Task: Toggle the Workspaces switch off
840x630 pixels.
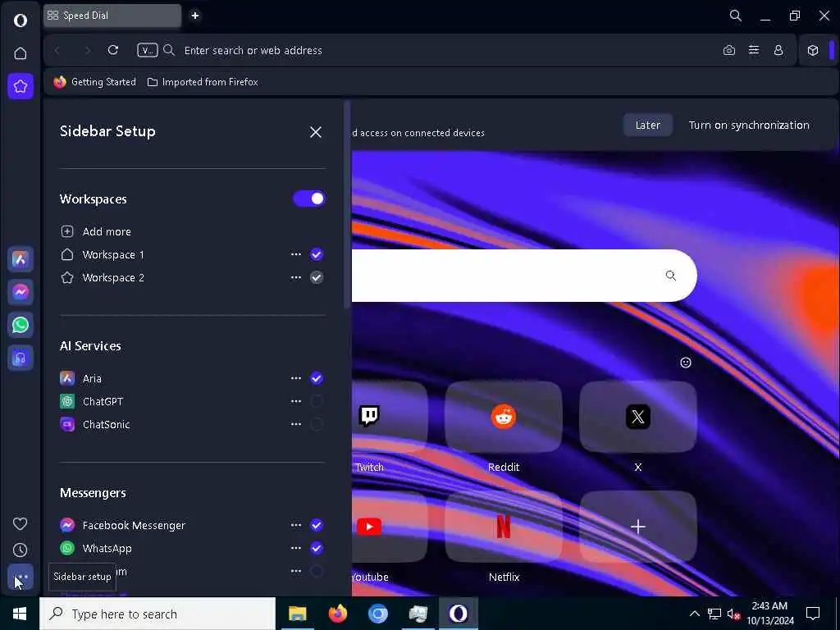Action: click(309, 199)
